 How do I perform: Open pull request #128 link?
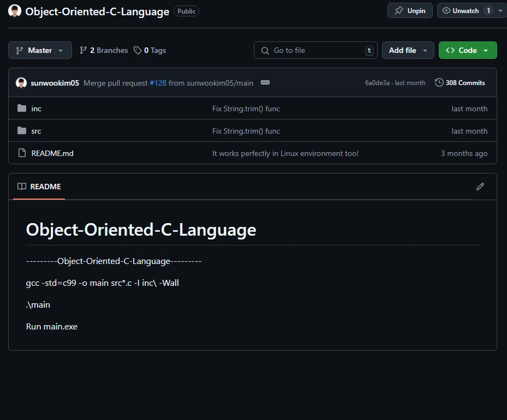(x=158, y=82)
